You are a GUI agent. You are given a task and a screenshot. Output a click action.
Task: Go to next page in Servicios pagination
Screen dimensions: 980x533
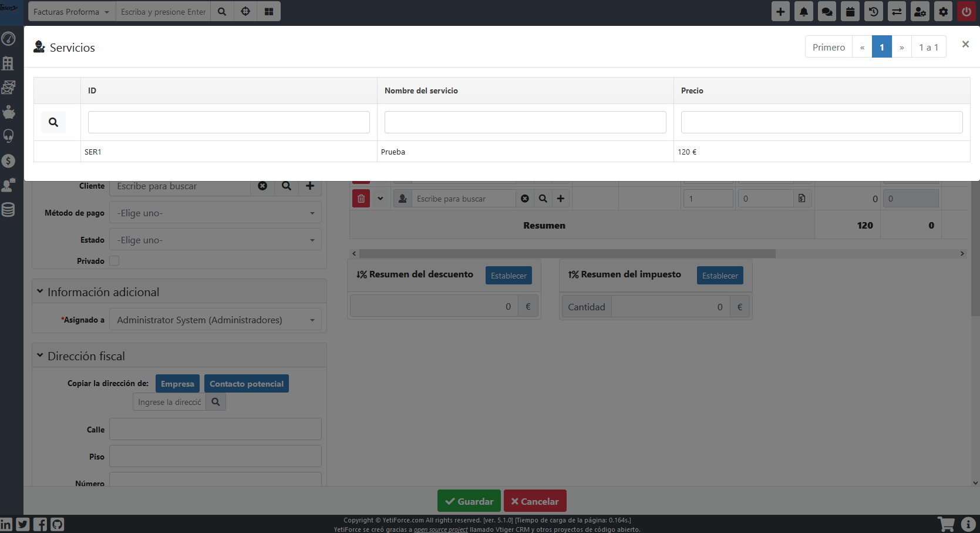901,47
